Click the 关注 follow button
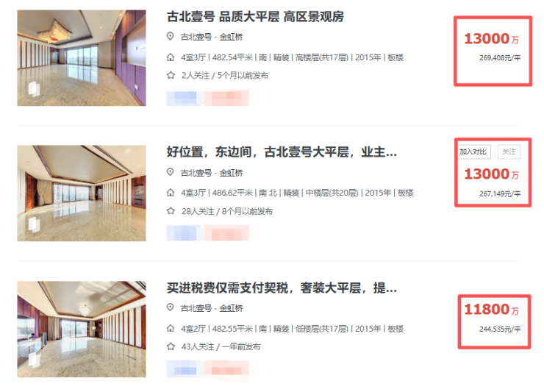The image size is (544, 392). pos(509,152)
